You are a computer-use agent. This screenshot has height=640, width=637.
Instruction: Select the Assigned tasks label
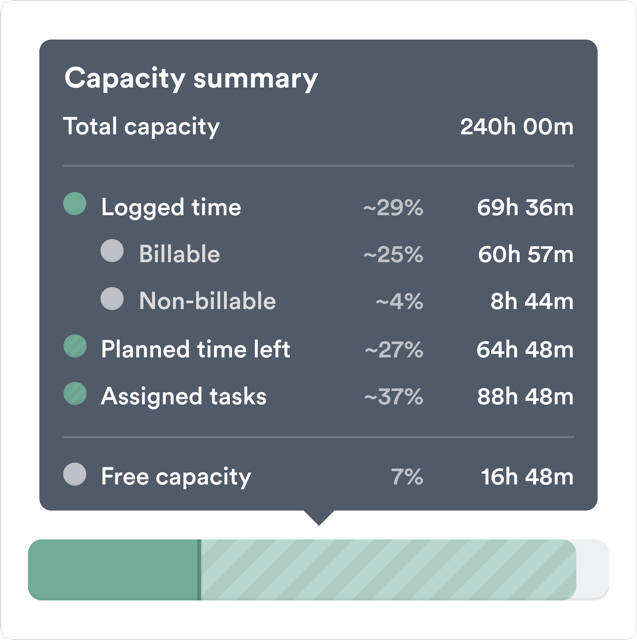184,396
